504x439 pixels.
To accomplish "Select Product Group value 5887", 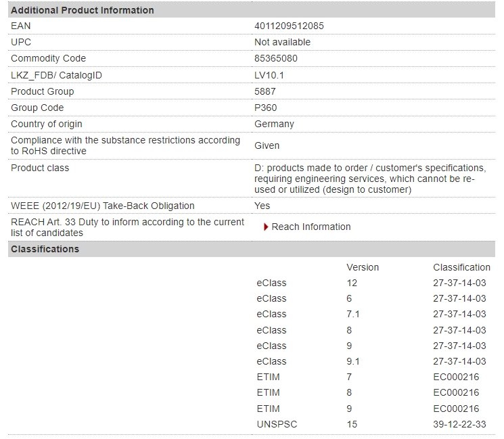I will [265, 91].
